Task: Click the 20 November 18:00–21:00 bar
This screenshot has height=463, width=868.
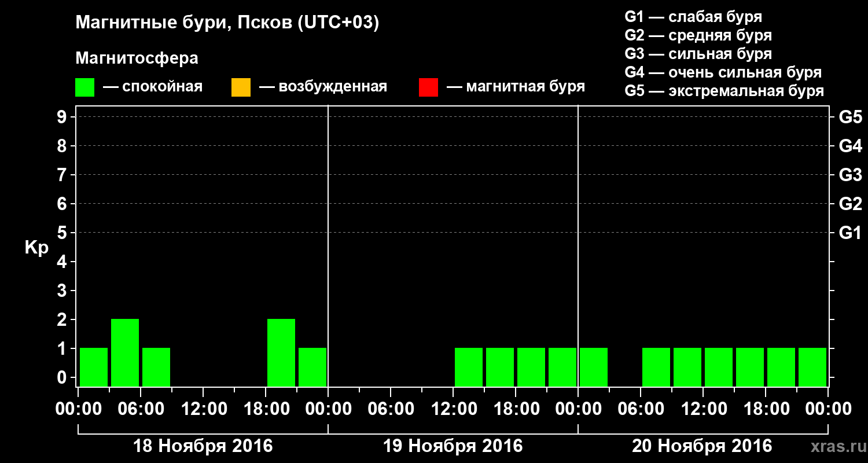Action: coord(781,367)
